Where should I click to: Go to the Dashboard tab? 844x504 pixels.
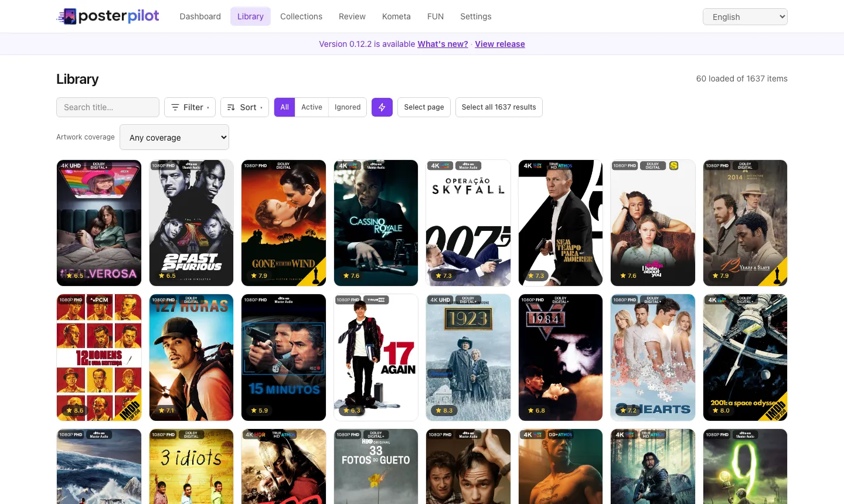(200, 16)
